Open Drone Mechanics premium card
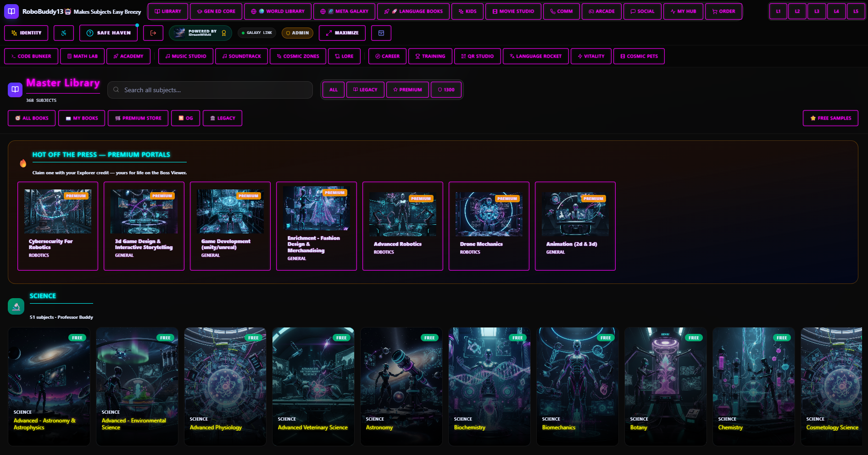This screenshot has height=455, width=868. pyautogui.click(x=489, y=226)
